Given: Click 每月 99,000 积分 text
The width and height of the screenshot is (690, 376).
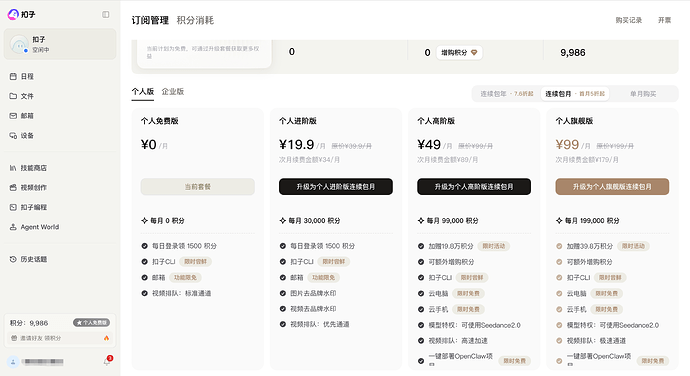Looking at the screenshot, I should click(452, 221).
